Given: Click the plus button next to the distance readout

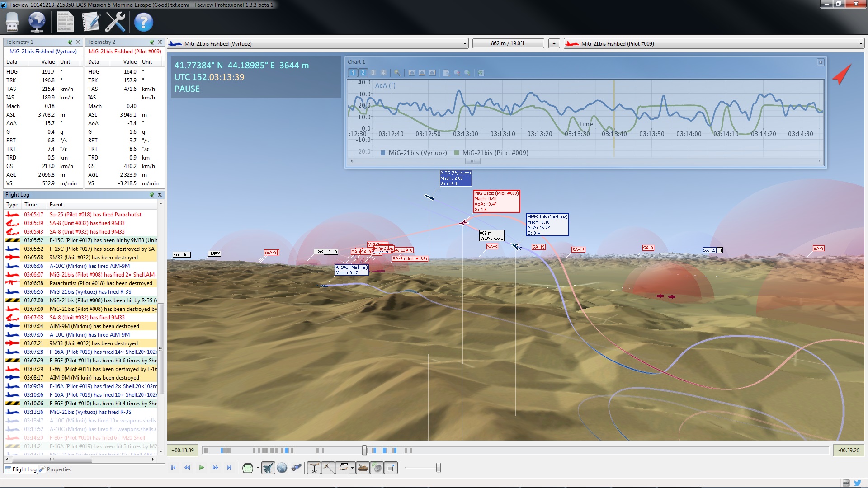Looking at the screenshot, I should click(554, 44).
